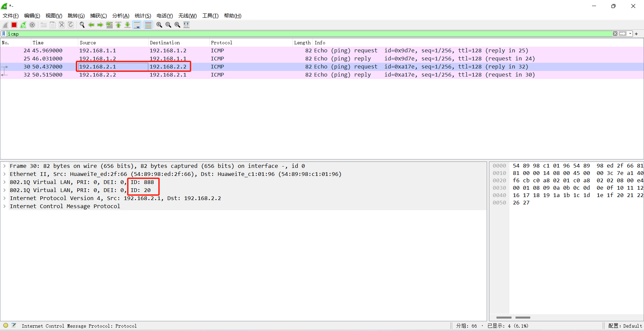644x331 pixels.
Task: Go to specified packet icon
Action: (x=109, y=25)
